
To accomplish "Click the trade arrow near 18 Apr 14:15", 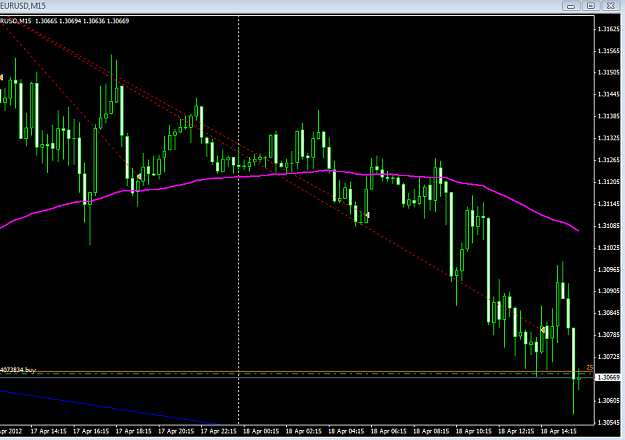I will click(542, 330).
